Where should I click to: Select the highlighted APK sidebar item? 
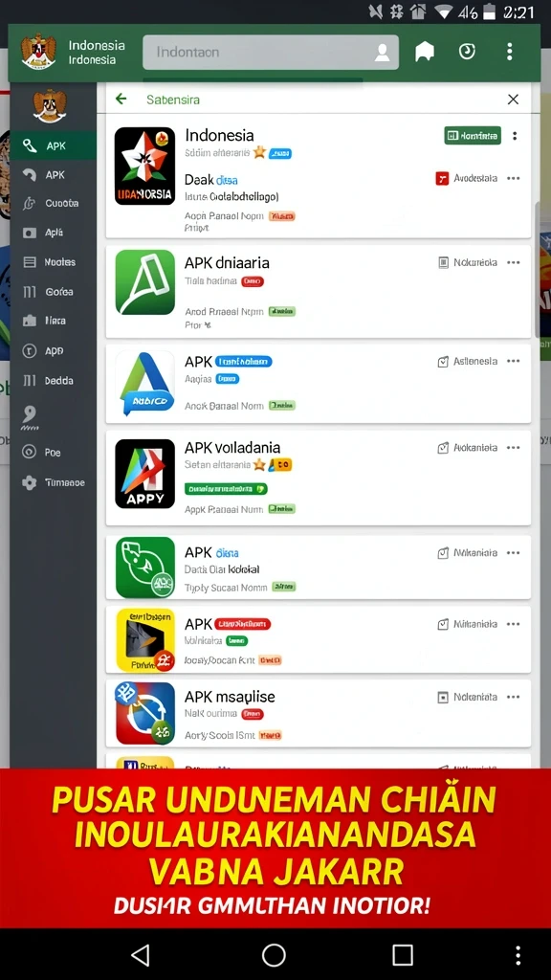(x=54, y=145)
